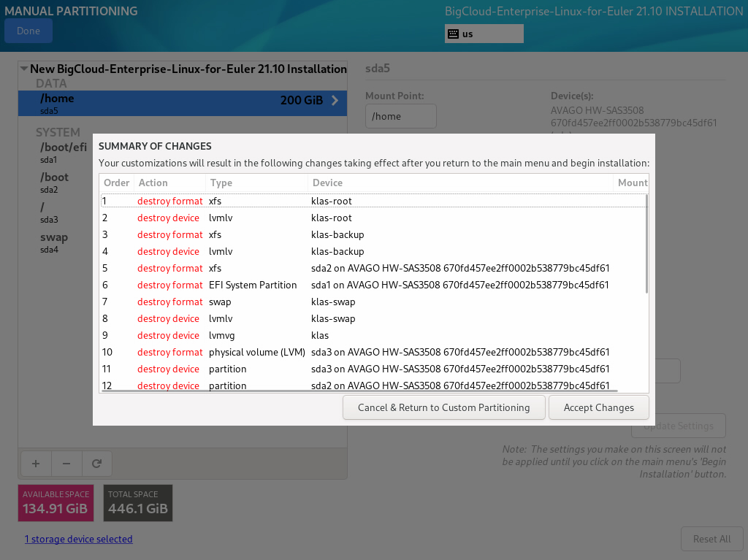The width and height of the screenshot is (748, 560).
Task: Select row 6 EFI System Partition sda1
Action: tap(373, 285)
